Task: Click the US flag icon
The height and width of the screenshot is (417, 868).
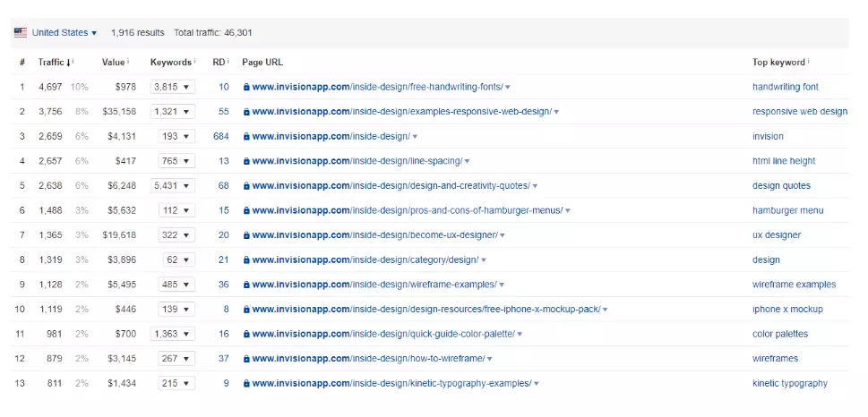Action: [x=21, y=32]
